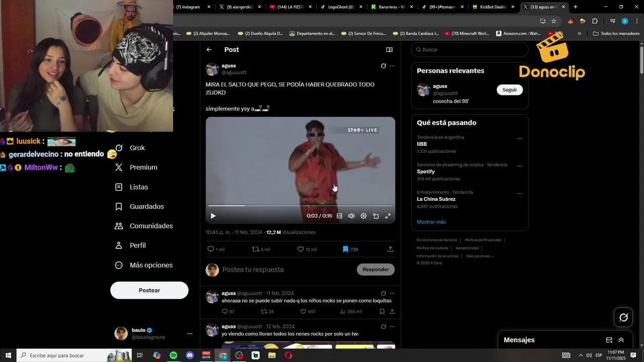Viewport: 644px width, 362px height.
Task: Mute the video volume icon
Action: tap(351, 216)
